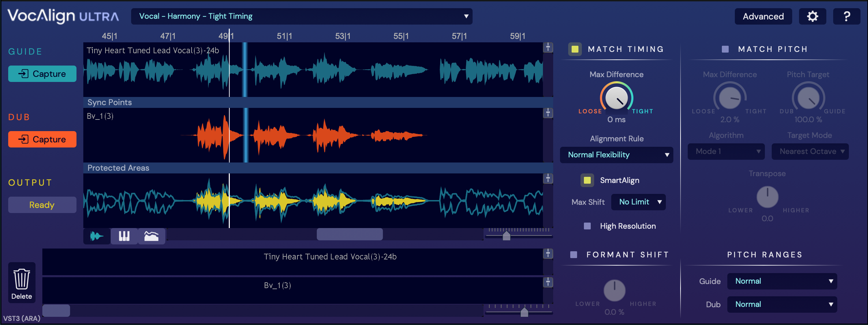Screen dimensions: 868x325
Task: Click the timing Max Difference knob
Action: pyautogui.click(x=616, y=98)
